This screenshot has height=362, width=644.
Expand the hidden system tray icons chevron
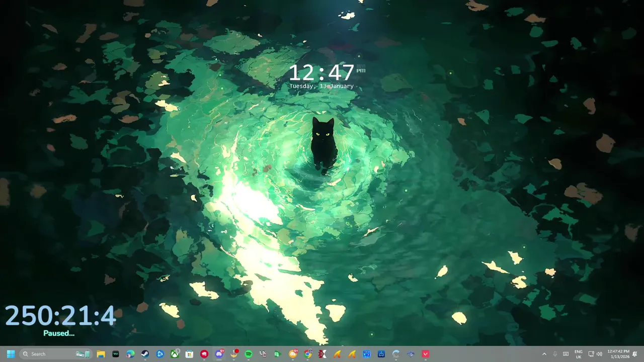tap(544, 354)
